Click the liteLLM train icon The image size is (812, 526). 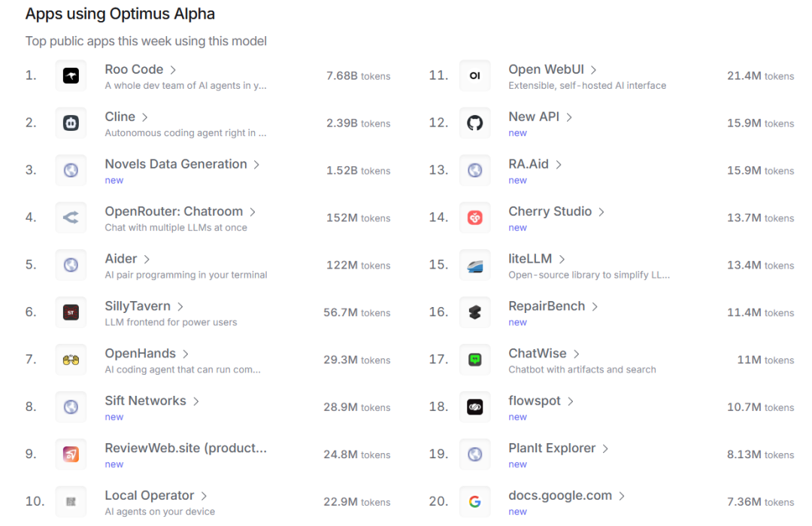(x=474, y=265)
